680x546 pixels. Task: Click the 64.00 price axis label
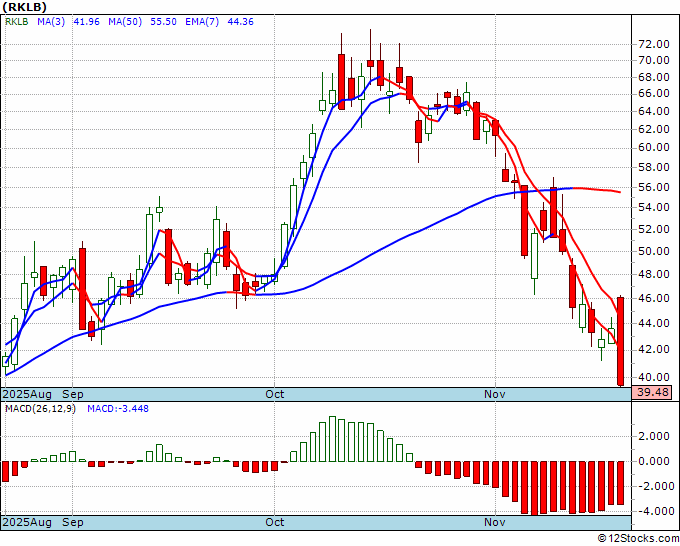(654, 111)
